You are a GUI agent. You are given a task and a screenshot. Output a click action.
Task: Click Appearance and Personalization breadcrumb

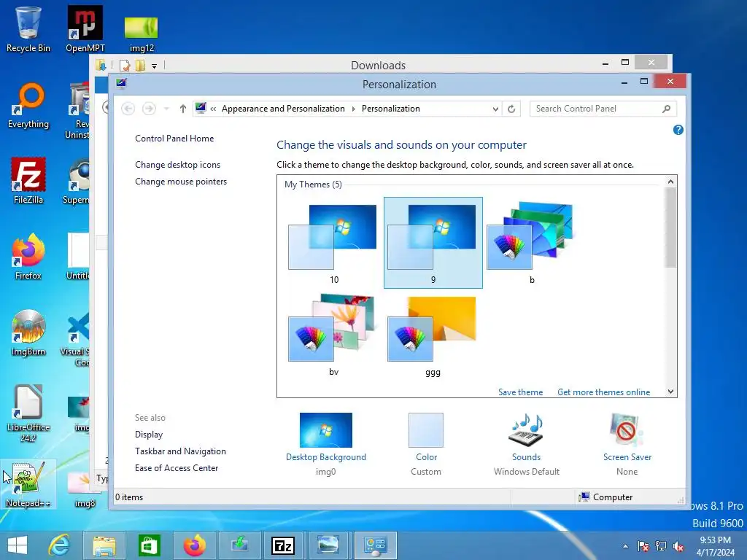click(x=283, y=109)
